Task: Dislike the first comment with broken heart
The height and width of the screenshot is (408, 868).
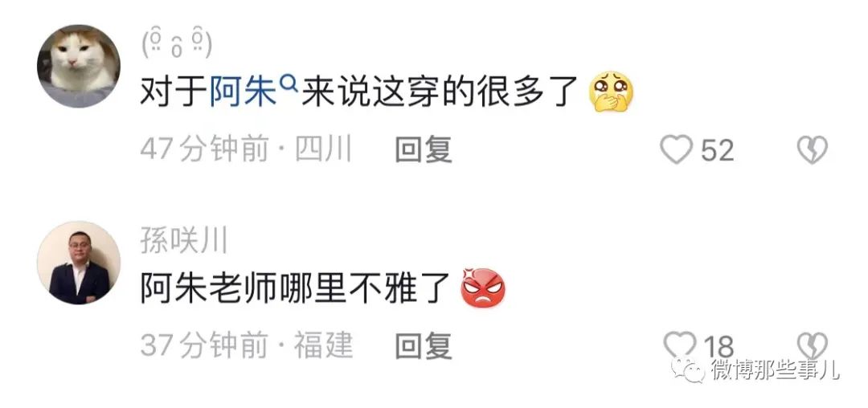Action: coord(812,150)
